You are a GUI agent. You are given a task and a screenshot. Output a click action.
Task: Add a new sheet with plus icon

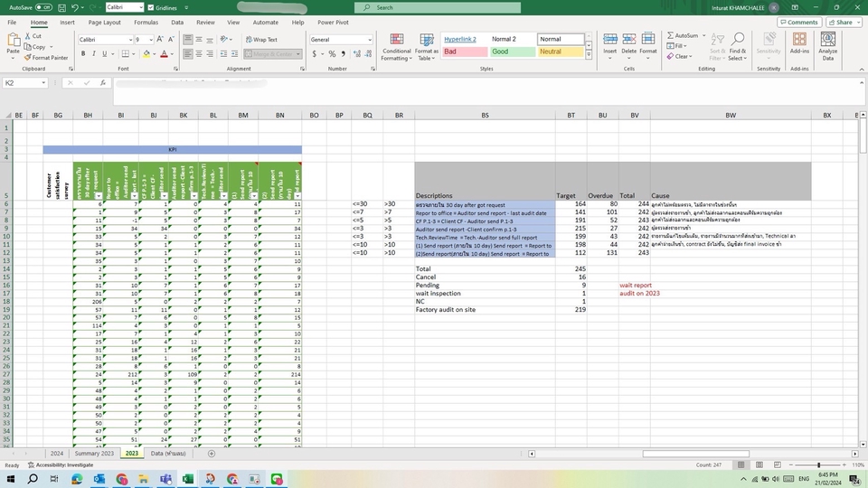(x=211, y=453)
